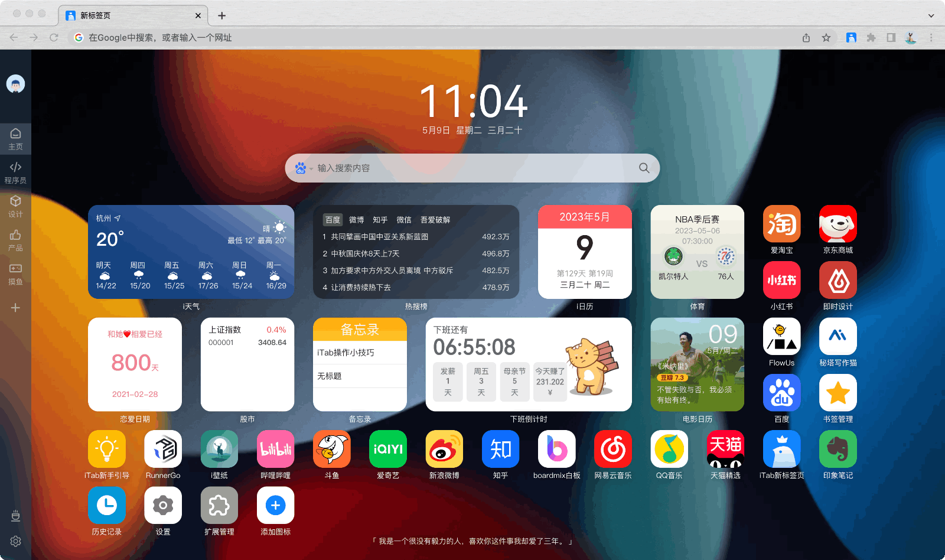945x560 pixels.
Task: Open the NBA季后赛 sports widget
Action: click(697, 252)
